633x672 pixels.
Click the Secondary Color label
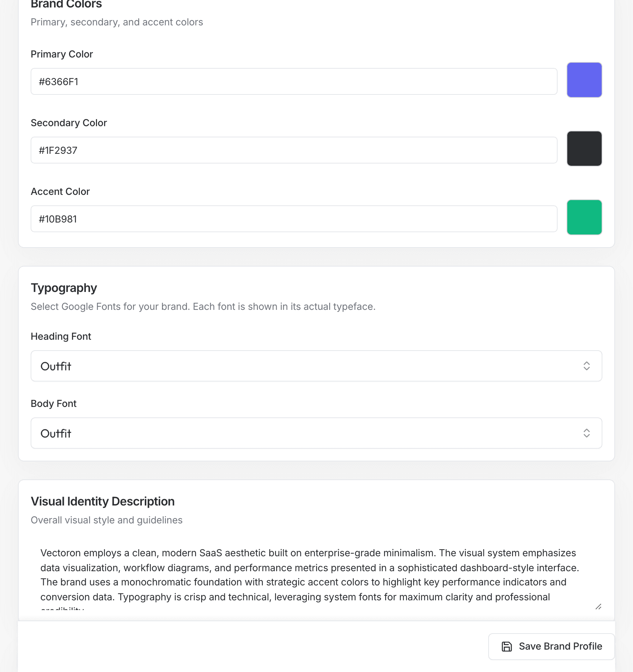pos(69,123)
